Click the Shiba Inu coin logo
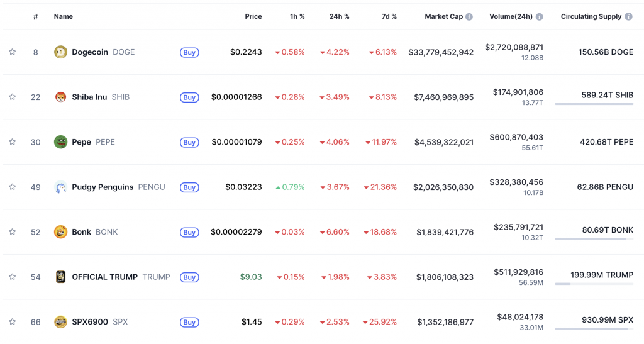Viewport: 644px width, 344px height. pos(60,97)
